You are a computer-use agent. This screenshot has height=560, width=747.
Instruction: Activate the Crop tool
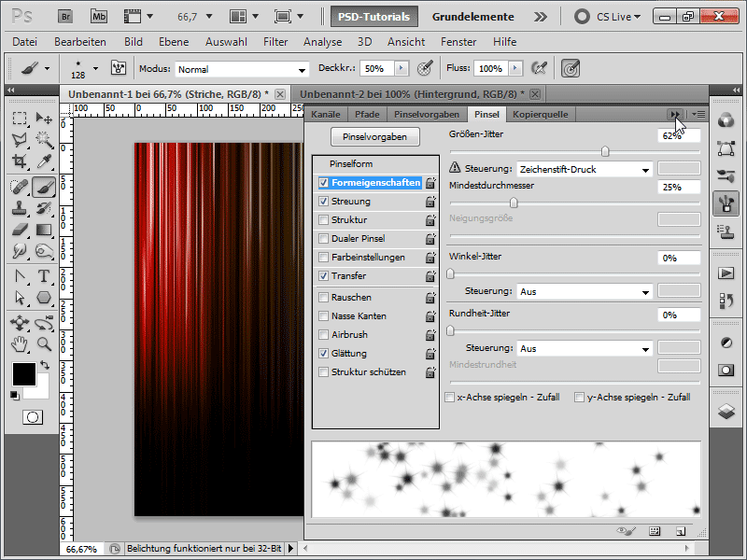coord(20,161)
